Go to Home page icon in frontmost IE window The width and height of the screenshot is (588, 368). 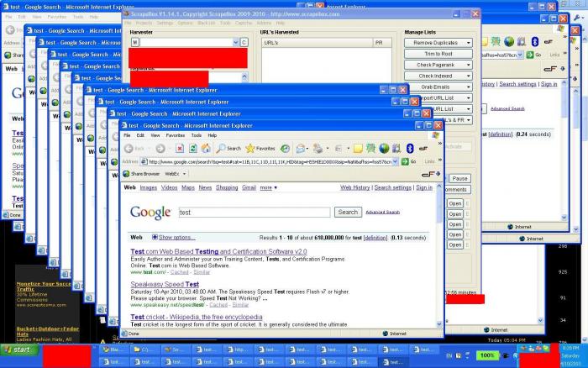(206, 149)
